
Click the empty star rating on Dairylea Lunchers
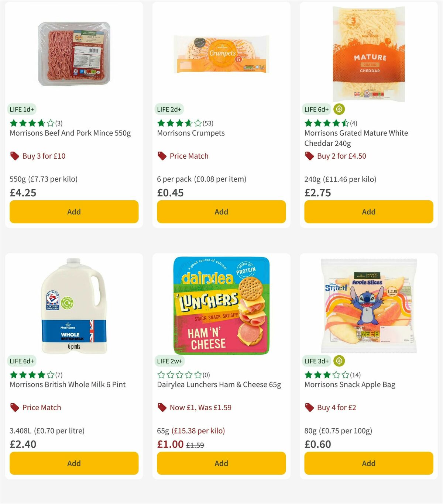click(180, 374)
